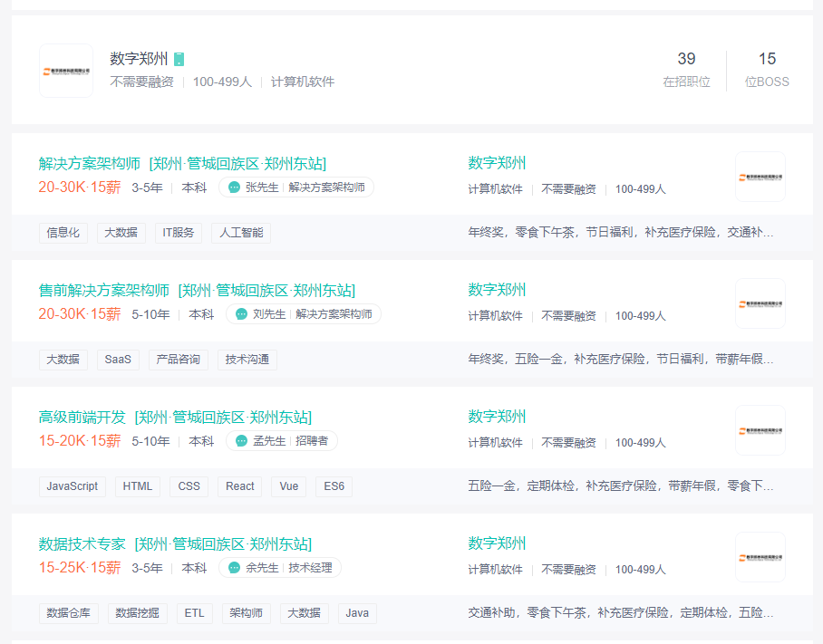
Task: Select the ETL skill tag
Action: (x=195, y=613)
